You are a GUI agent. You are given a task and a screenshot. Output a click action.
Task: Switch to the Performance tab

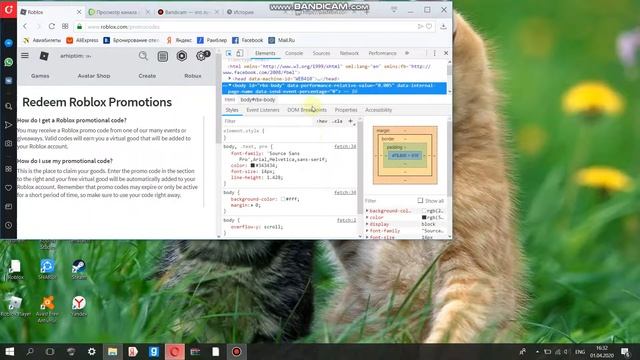point(382,53)
